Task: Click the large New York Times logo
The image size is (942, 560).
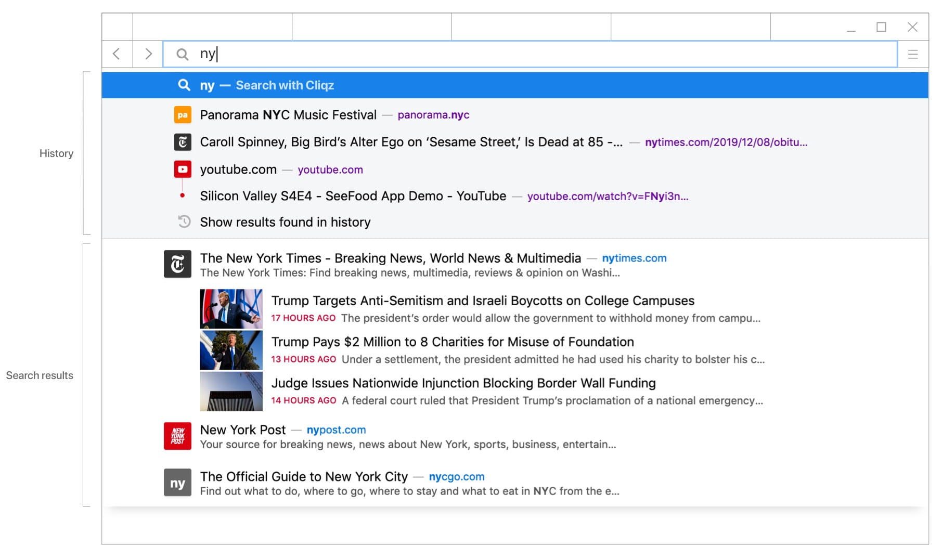Action: point(177,264)
